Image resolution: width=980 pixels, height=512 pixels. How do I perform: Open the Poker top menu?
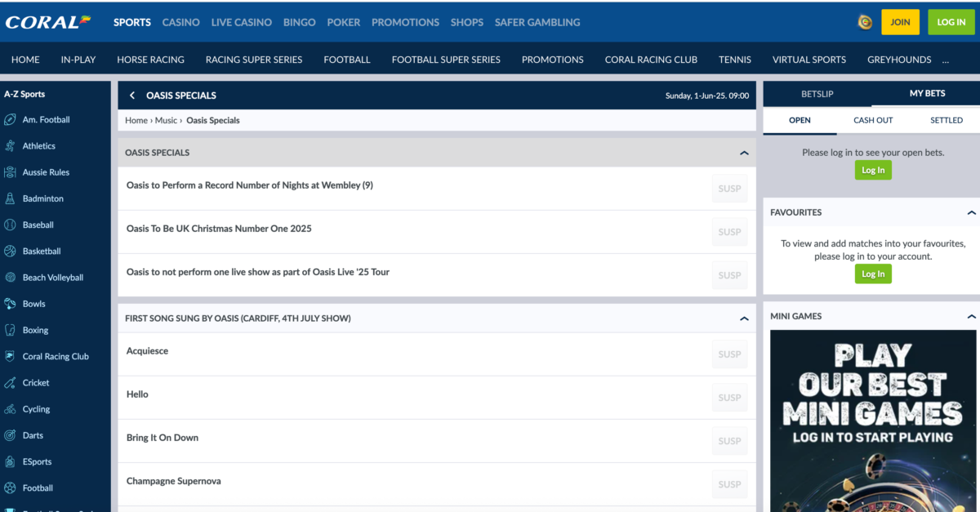344,22
